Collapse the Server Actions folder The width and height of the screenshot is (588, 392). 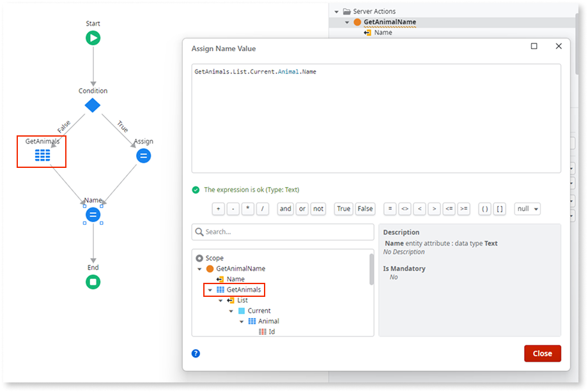[x=336, y=11]
